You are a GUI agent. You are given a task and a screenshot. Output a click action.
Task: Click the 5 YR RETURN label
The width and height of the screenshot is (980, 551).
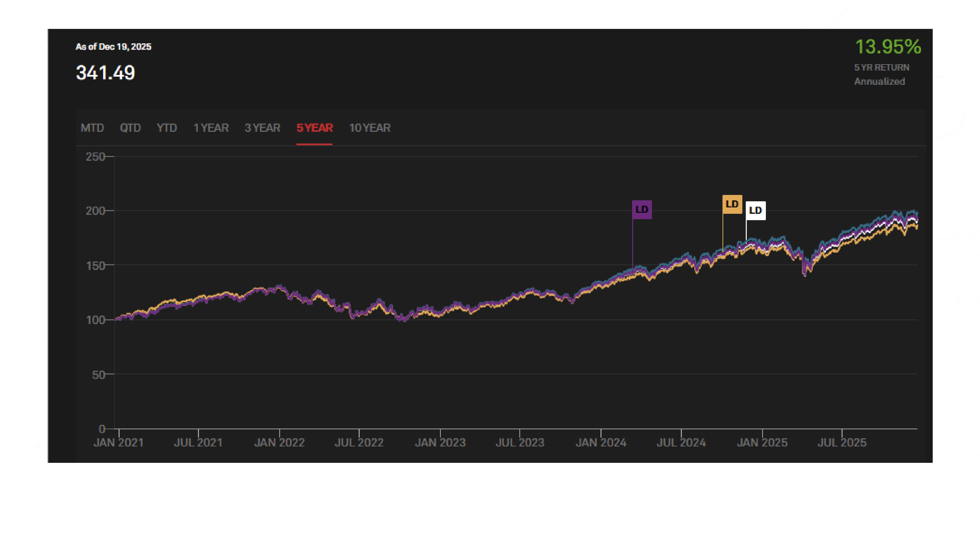(x=882, y=67)
